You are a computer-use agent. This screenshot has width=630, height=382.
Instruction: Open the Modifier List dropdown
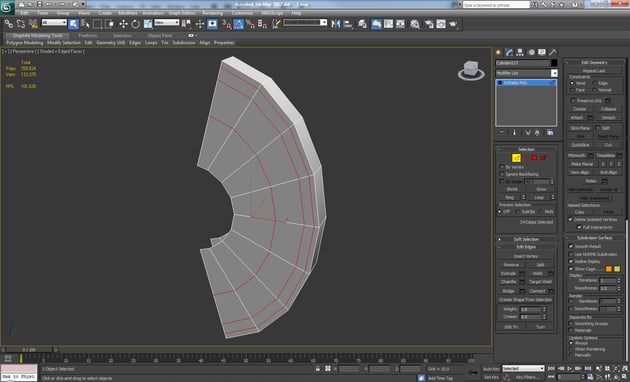pos(526,73)
